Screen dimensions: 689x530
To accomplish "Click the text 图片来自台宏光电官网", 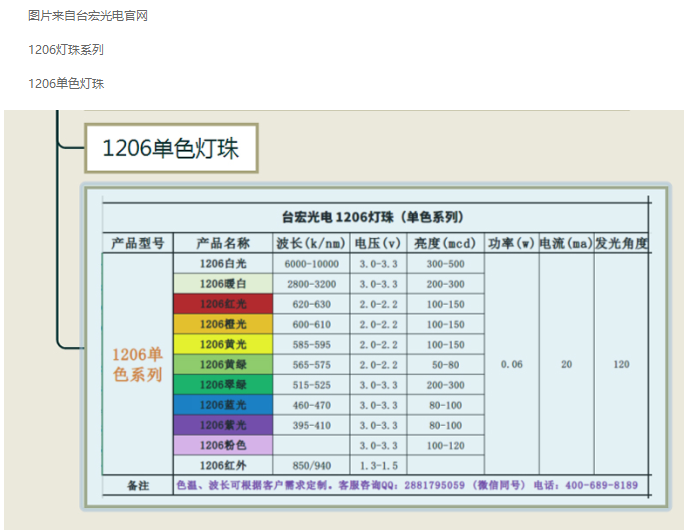I will [88, 16].
